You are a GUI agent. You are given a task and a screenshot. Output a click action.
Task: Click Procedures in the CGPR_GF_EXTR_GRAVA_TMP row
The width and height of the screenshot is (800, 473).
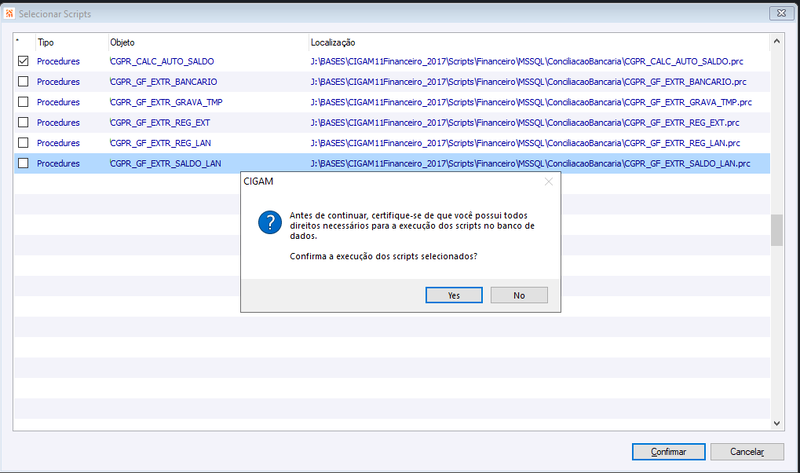click(58, 102)
